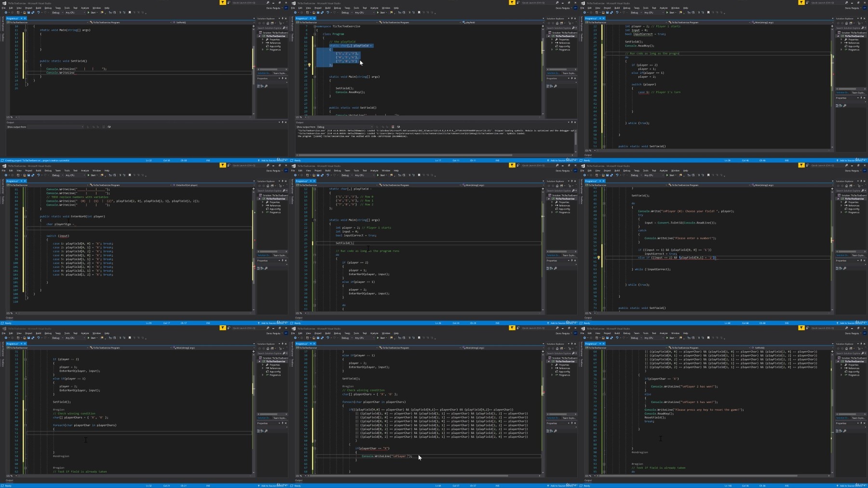The width and height of the screenshot is (868, 488).
Task: Click Denis Panjuta account name, "Player 1's turn" window
Action: (852, 8)
